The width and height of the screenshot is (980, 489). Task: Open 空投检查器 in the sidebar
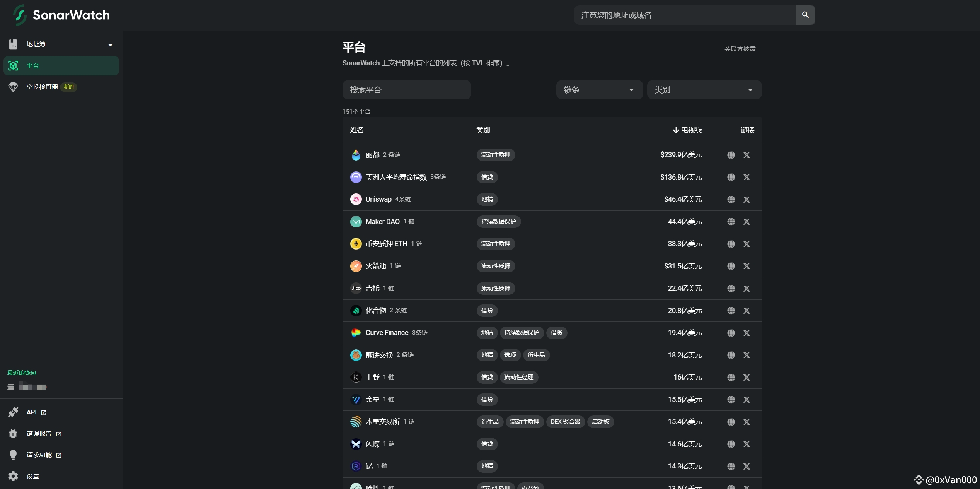pos(42,87)
